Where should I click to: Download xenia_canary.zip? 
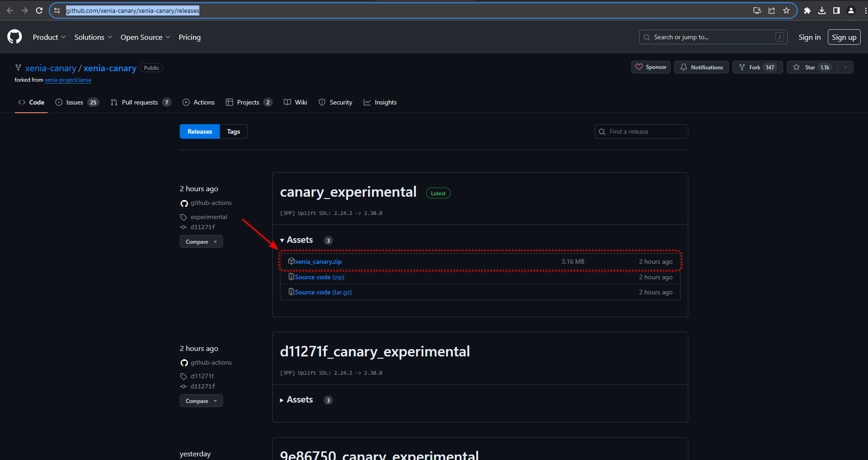pyautogui.click(x=318, y=261)
